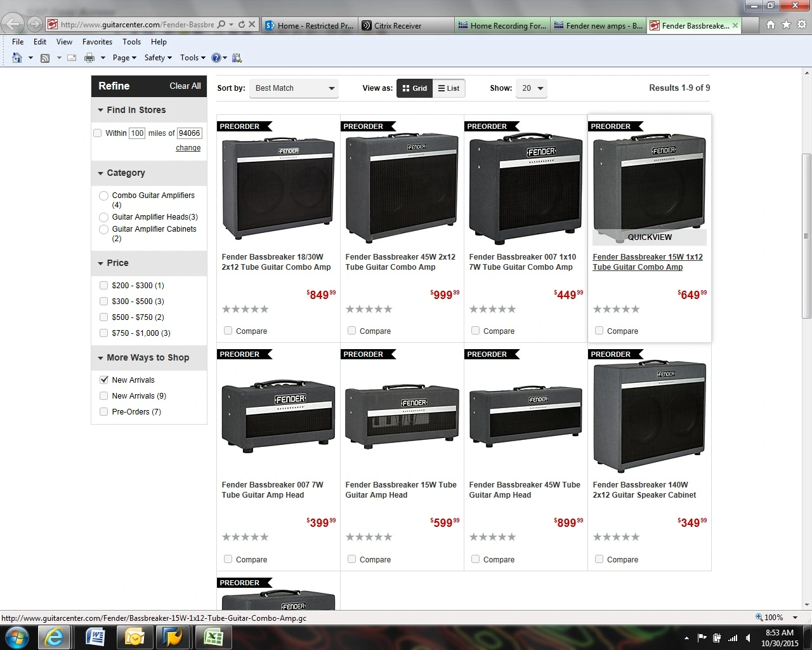
Task: Open the Help menu
Action: [159, 42]
